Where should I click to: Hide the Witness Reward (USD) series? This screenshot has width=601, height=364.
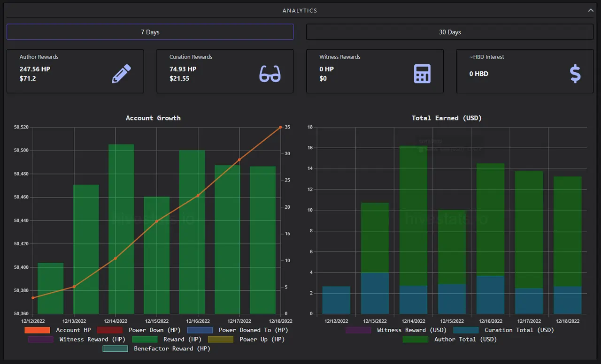[x=396, y=330]
